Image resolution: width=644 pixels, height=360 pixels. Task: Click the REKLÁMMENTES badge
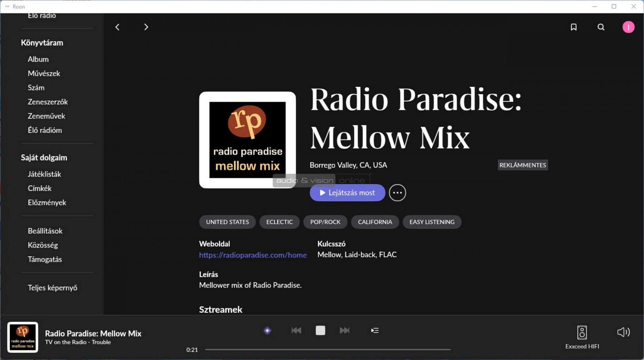click(523, 165)
